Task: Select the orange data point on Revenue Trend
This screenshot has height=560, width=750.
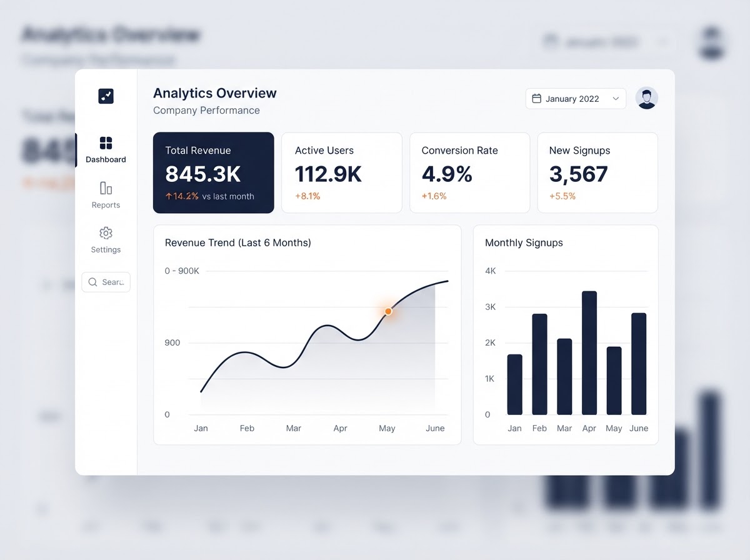Action: click(388, 311)
